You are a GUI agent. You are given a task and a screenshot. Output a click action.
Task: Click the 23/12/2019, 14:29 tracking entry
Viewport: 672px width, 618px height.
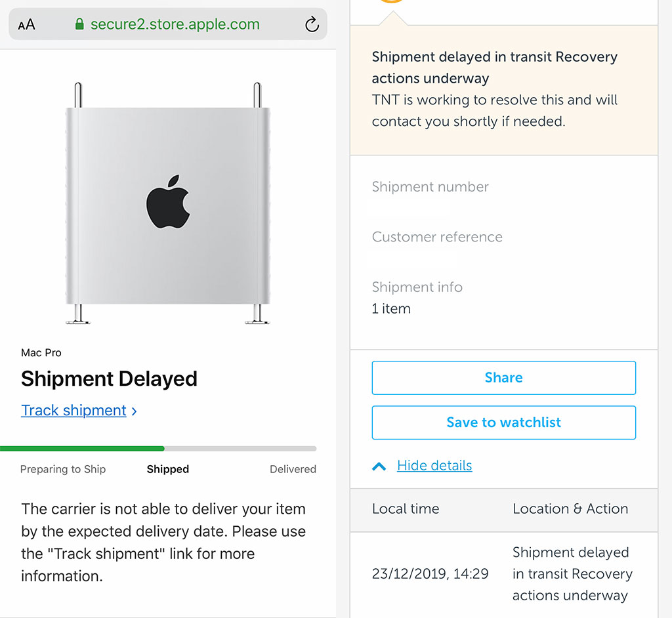point(430,574)
